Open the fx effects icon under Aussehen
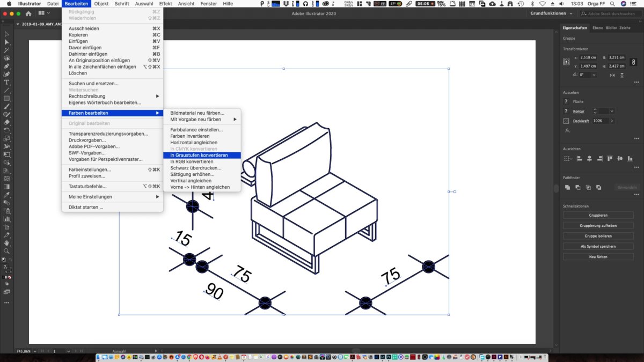Viewport: 644px width, 362px height. pos(567,130)
